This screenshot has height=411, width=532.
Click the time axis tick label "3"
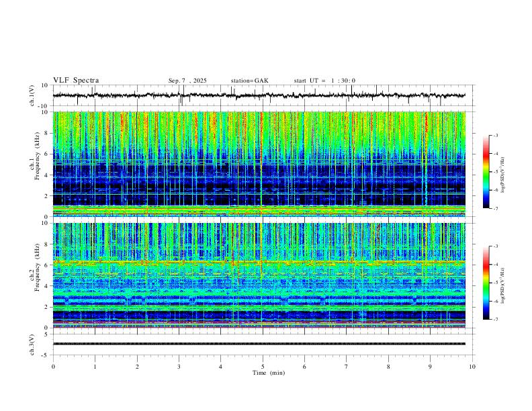pyautogui.click(x=179, y=367)
